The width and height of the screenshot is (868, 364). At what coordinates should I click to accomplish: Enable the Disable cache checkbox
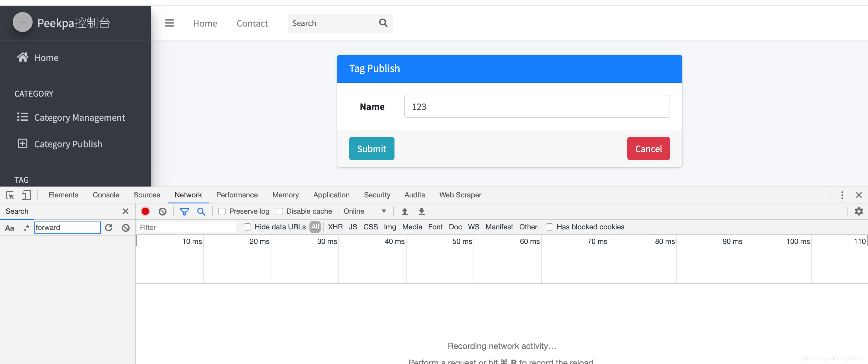[279, 211]
